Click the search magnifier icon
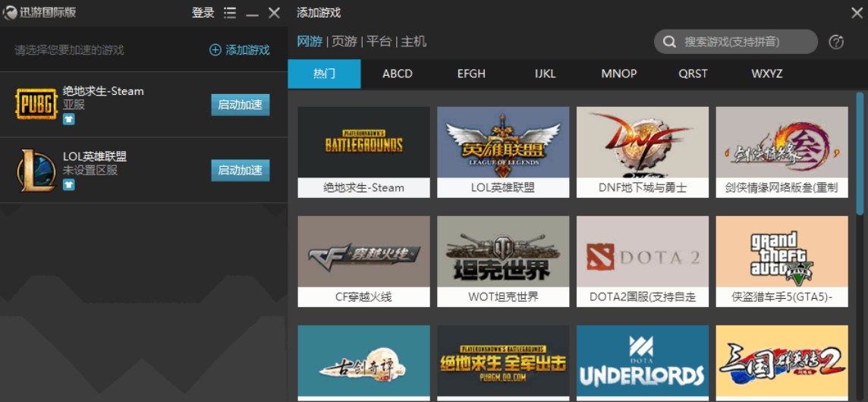The width and height of the screenshot is (868, 402). tap(669, 42)
